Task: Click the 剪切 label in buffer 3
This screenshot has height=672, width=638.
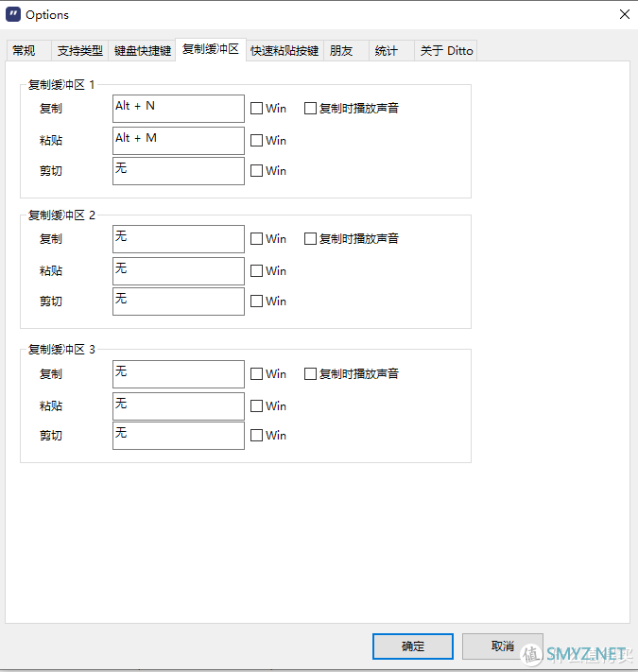Action: tap(51, 436)
